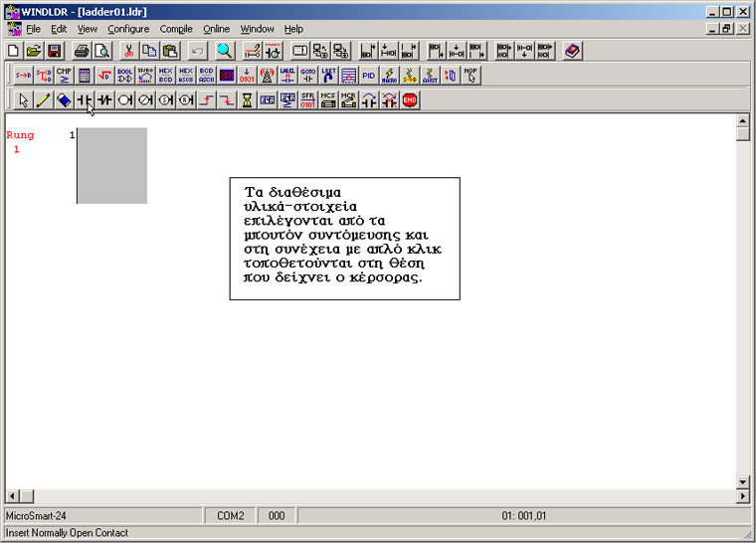Select the Normally Open Contact tool
756x543 pixels.
coord(85,100)
